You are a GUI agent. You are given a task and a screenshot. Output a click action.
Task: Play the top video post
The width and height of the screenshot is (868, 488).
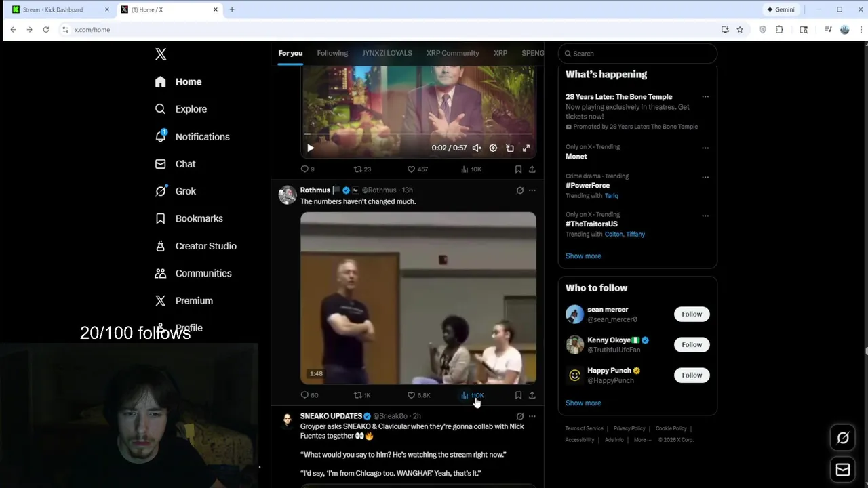310,148
